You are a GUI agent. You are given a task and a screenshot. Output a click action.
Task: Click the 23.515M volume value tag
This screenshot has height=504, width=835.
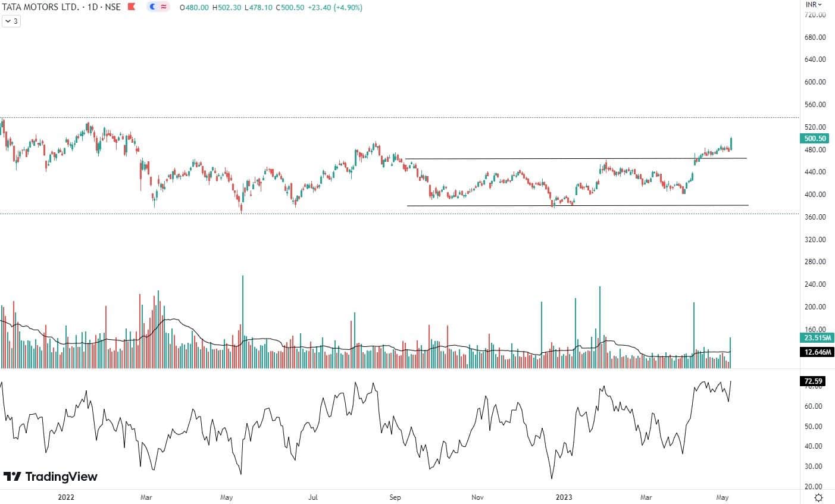(x=814, y=338)
